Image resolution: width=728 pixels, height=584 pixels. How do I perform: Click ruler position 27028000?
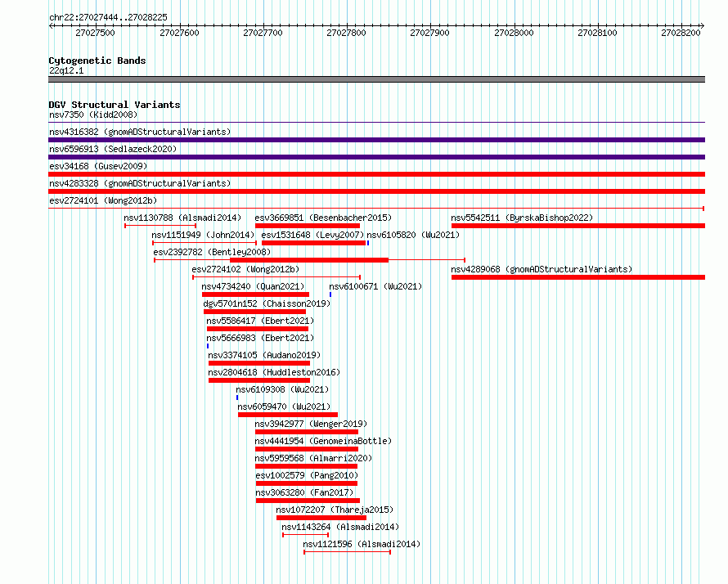(514, 33)
